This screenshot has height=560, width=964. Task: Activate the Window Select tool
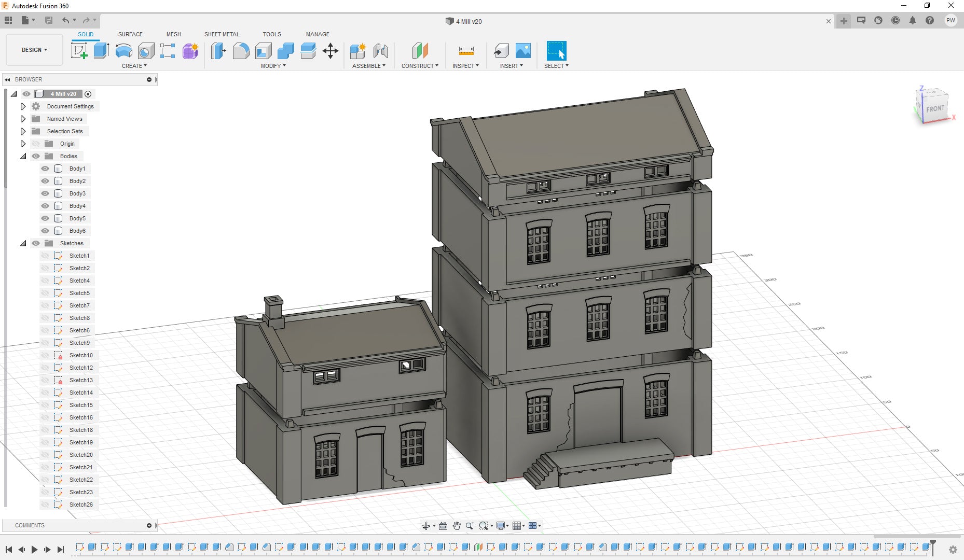[556, 51]
